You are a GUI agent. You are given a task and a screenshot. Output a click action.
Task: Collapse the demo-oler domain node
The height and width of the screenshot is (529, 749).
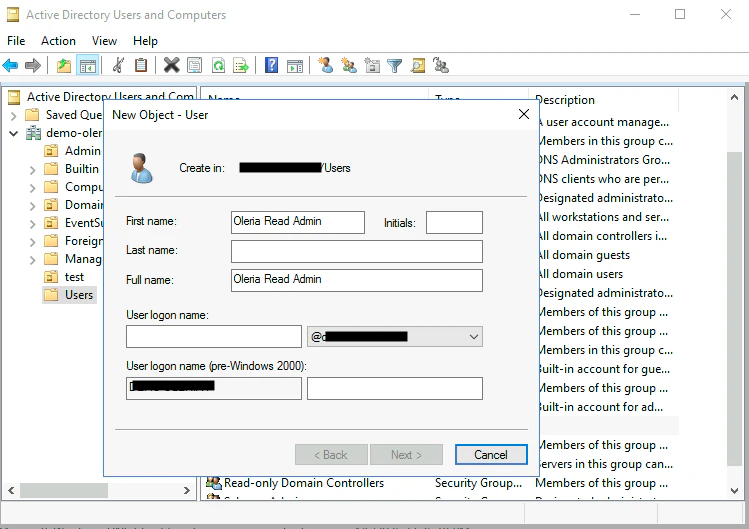click(14, 133)
